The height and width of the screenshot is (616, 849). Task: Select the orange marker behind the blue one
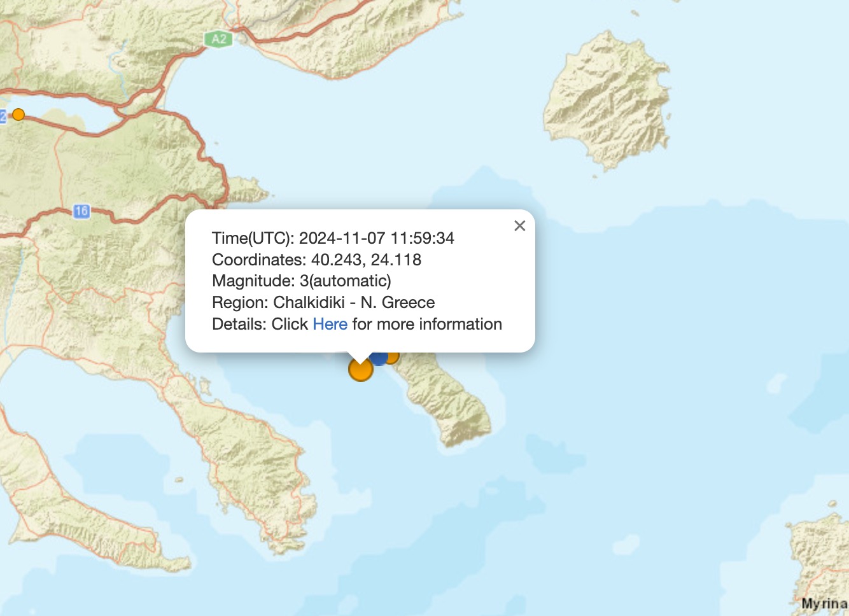point(393,356)
